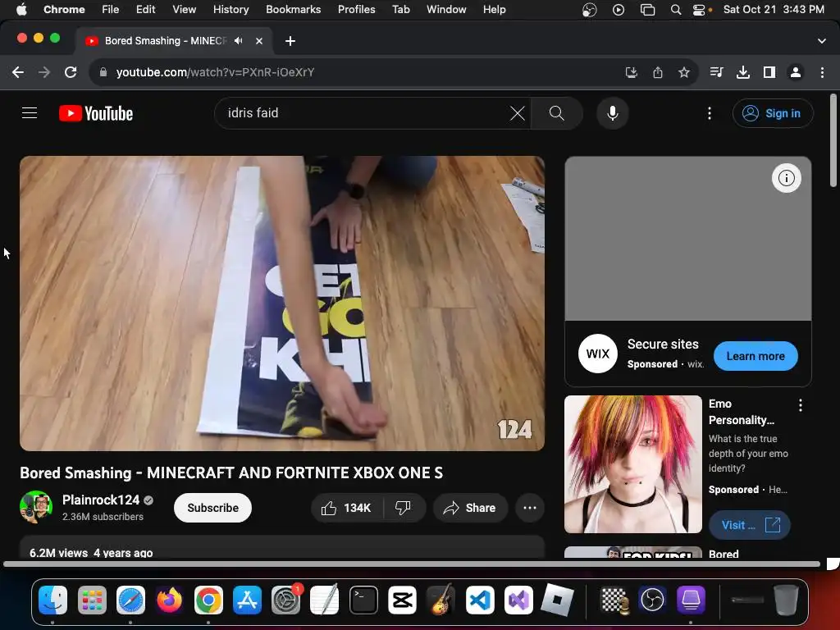Screen dimensions: 840x630
Task: Click the Sign in button
Action: (x=773, y=113)
